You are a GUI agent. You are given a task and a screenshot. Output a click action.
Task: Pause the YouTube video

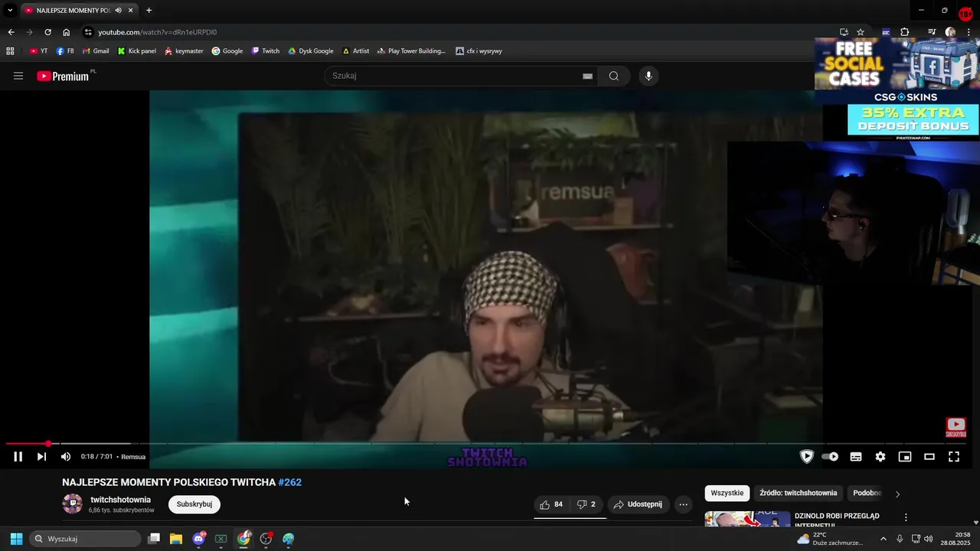click(x=18, y=457)
